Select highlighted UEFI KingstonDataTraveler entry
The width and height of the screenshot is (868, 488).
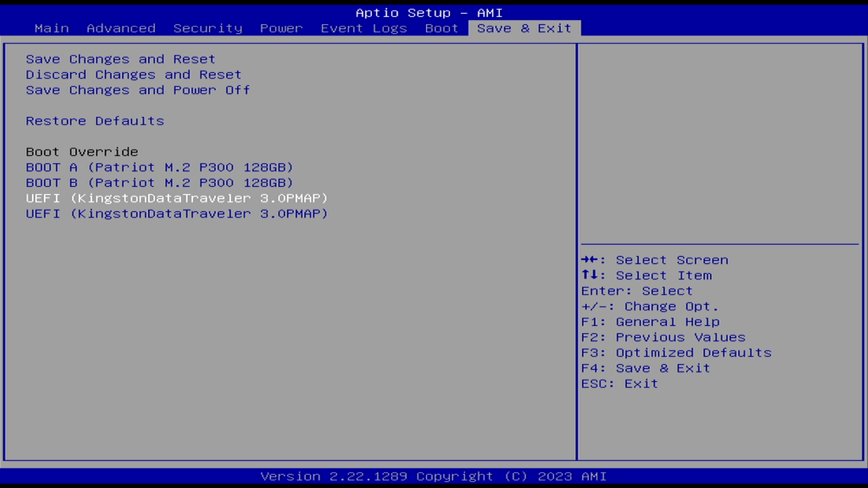point(176,198)
